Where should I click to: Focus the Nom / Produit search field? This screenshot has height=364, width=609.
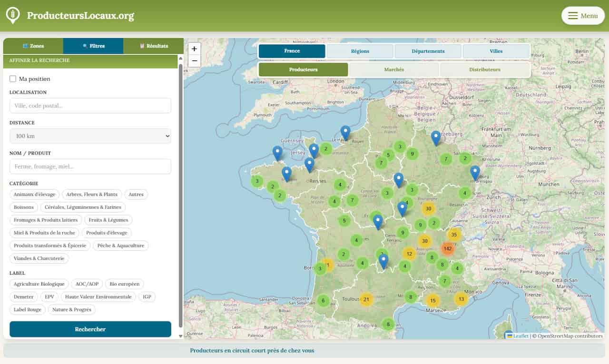[x=90, y=167]
